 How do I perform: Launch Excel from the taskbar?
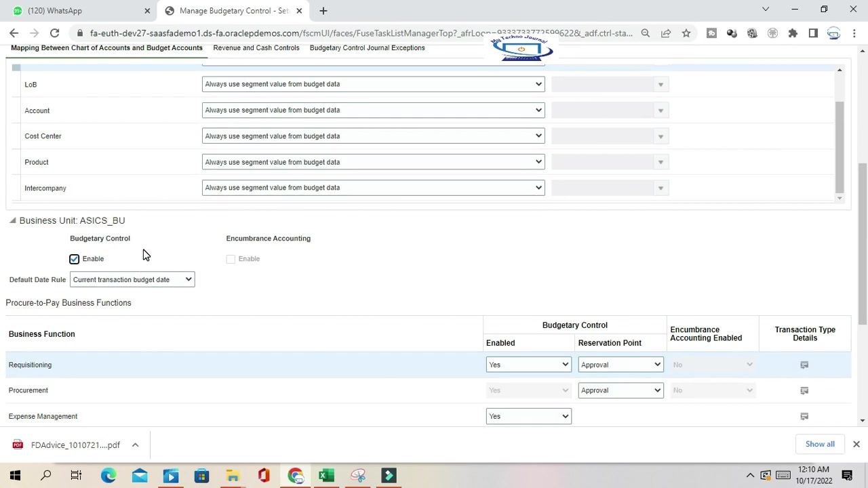coord(326,475)
